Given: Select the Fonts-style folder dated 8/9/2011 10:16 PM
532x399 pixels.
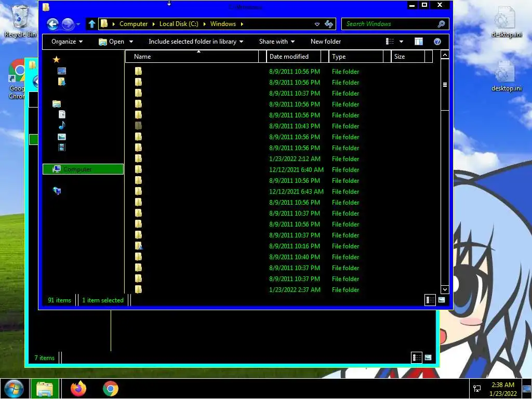Looking at the screenshot, I should coord(138,246).
